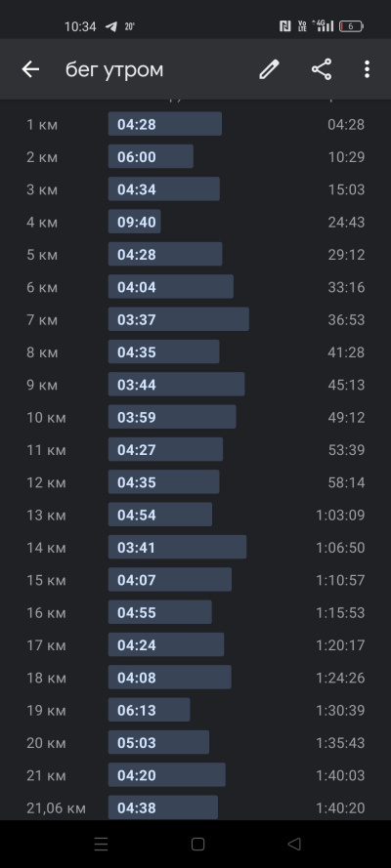Tap cumulative time 49:12 at 10 км

pyautogui.click(x=346, y=417)
